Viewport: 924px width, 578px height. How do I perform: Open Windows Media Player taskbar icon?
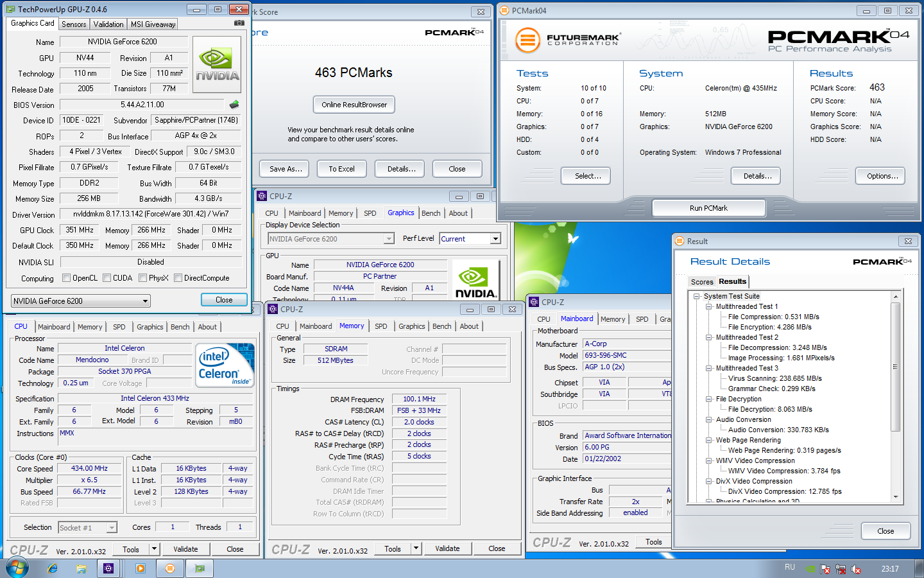141,568
